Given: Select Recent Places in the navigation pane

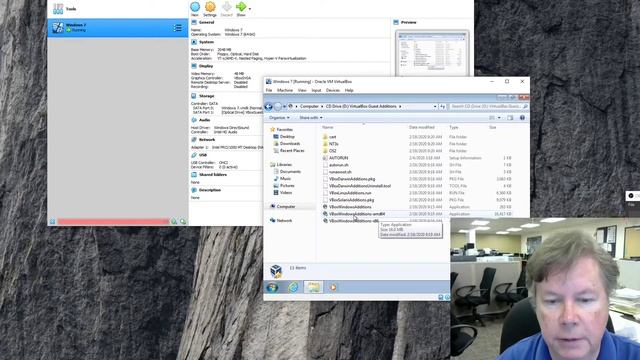Looking at the screenshot, I should pos(292,151).
